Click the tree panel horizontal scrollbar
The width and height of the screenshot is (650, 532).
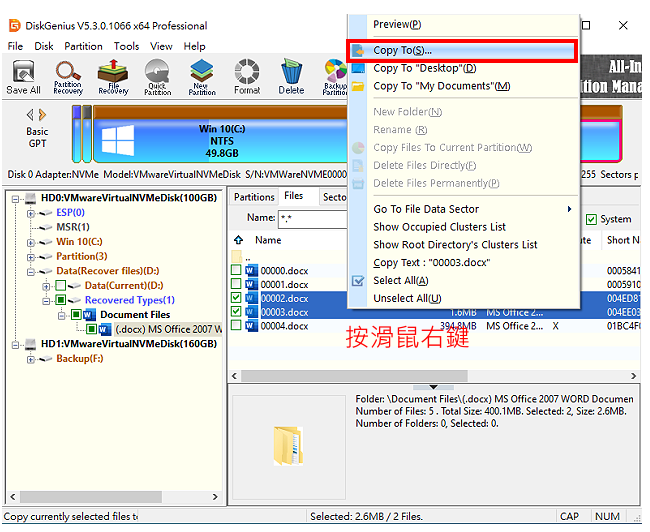click(x=91, y=497)
